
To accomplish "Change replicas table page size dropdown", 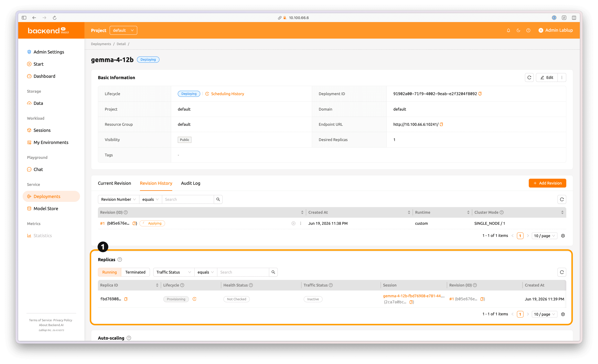I will 544,314.
